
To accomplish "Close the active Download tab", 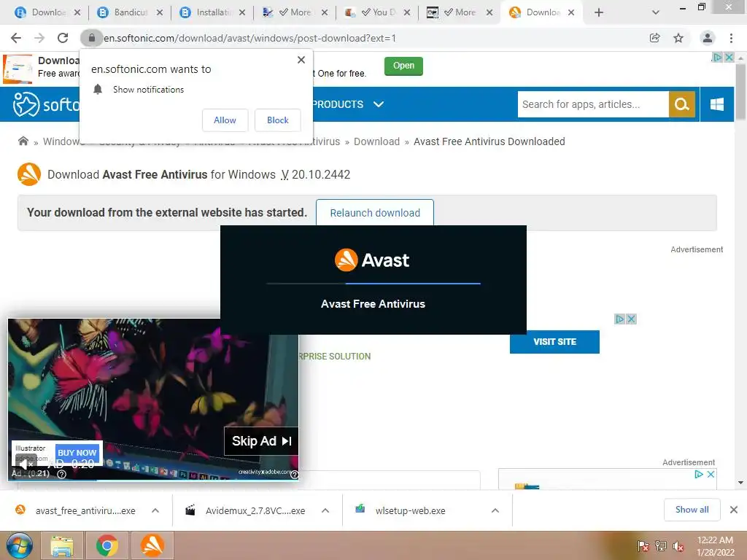I will pos(570,12).
